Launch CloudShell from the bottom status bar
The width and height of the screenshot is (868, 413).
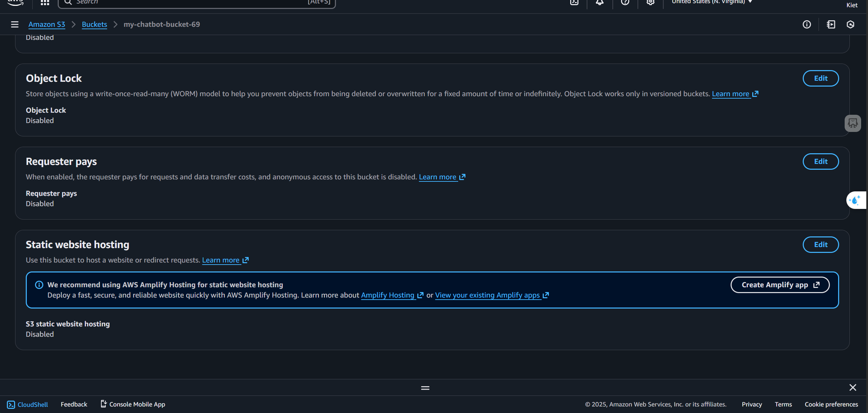click(x=27, y=404)
